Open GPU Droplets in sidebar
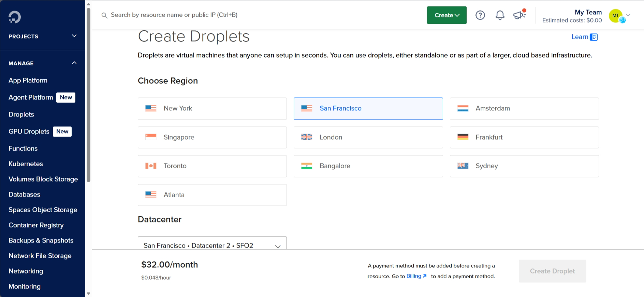 (x=29, y=131)
